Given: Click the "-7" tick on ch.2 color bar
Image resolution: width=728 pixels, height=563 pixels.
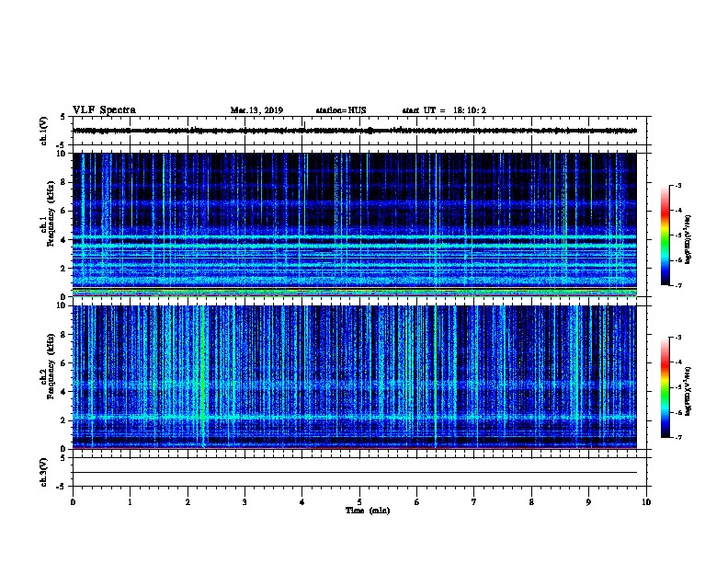Looking at the screenshot, I should point(677,438).
